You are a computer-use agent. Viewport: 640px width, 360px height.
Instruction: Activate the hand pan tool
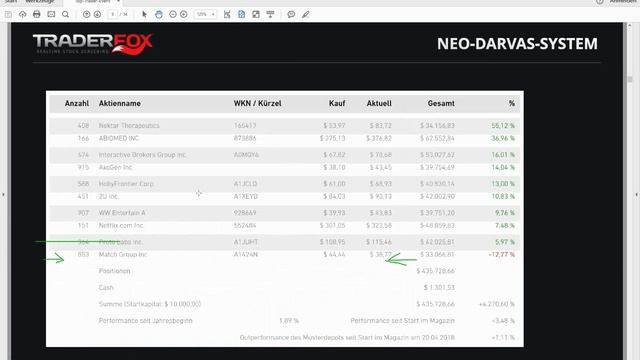click(x=159, y=14)
